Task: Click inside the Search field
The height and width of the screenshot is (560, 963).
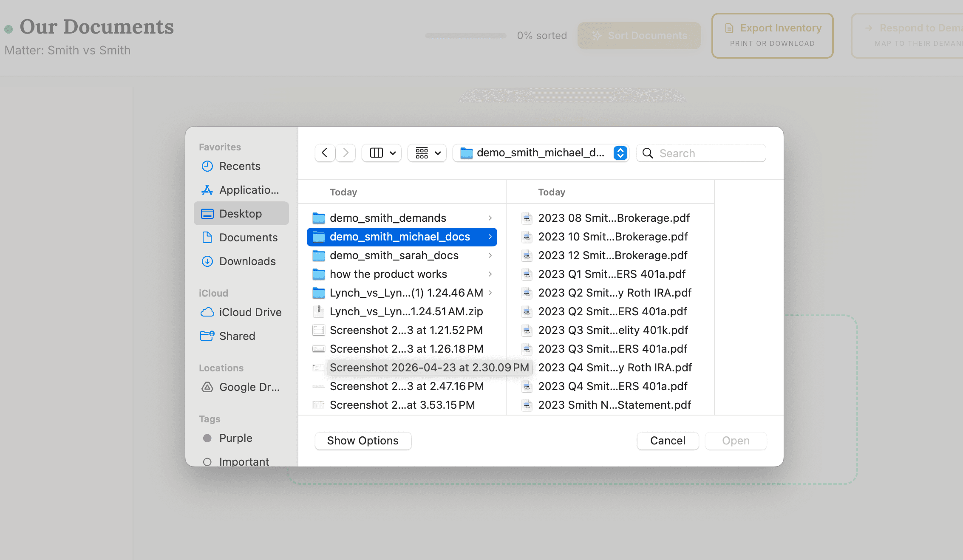Action: 701,153
